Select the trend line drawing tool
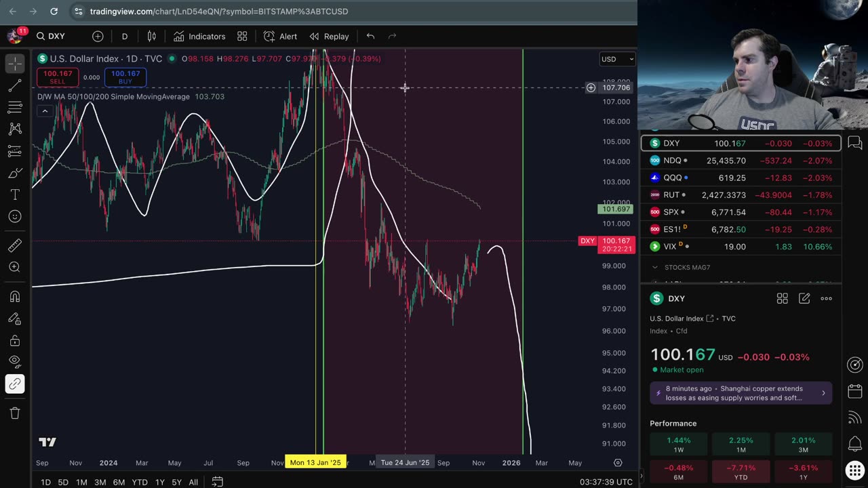This screenshot has width=868, height=488. 15,85
